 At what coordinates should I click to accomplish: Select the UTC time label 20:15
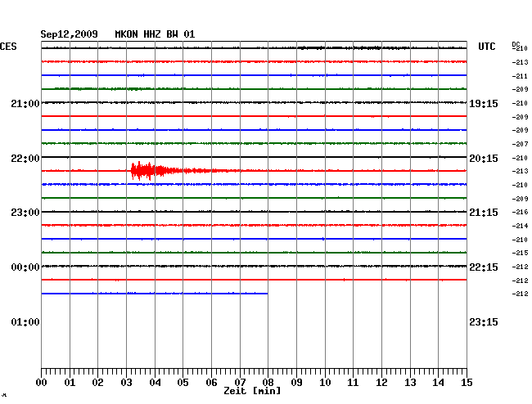point(484,159)
